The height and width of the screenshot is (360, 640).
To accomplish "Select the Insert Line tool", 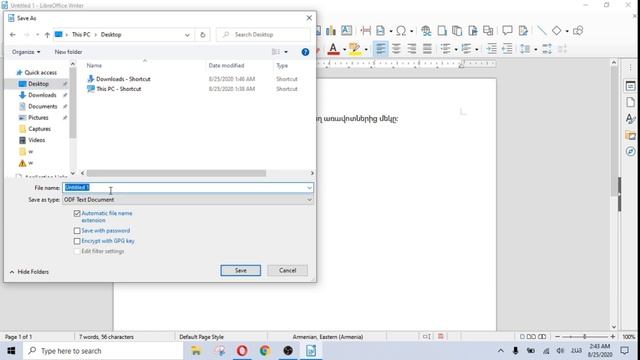I will (x=542, y=31).
